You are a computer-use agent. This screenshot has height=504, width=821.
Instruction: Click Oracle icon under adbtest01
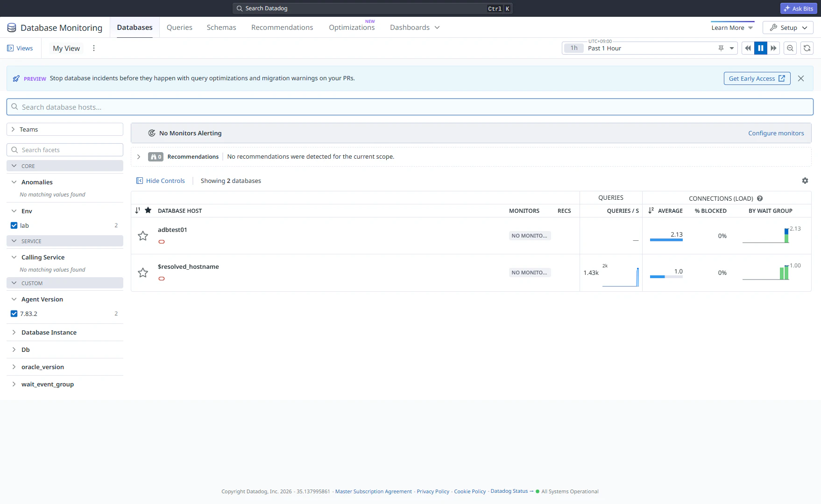click(x=162, y=242)
